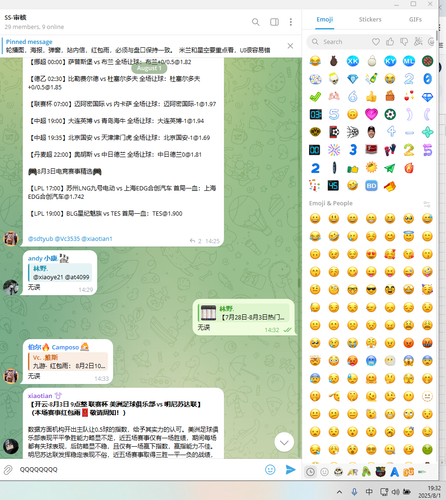This screenshot has width=446, height=500.
Task: Open the microphone tray icon
Action: click(x=354, y=492)
